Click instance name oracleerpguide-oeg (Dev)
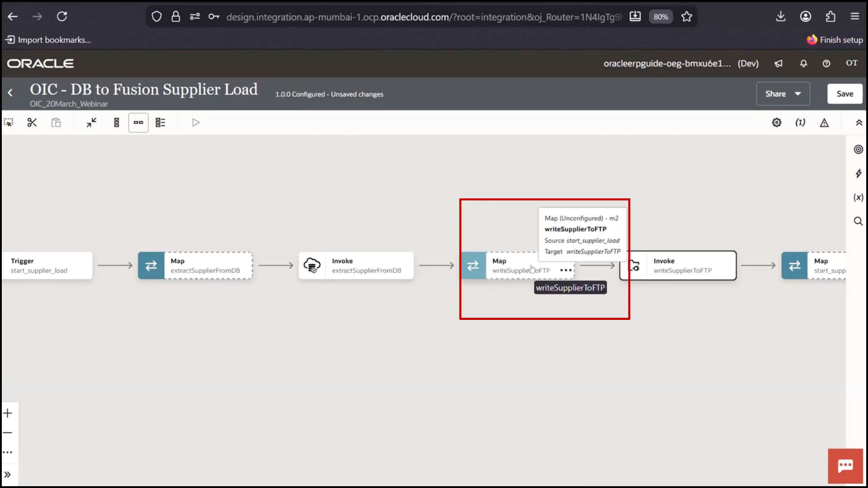The image size is (868, 488). coord(681,63)
